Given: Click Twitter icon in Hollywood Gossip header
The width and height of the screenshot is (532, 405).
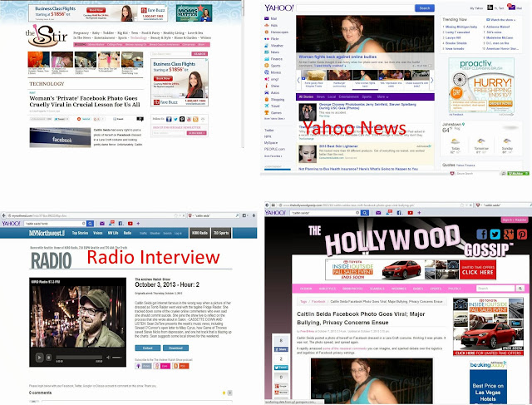Looking at the screenshot, I should [x=495, y=234].
